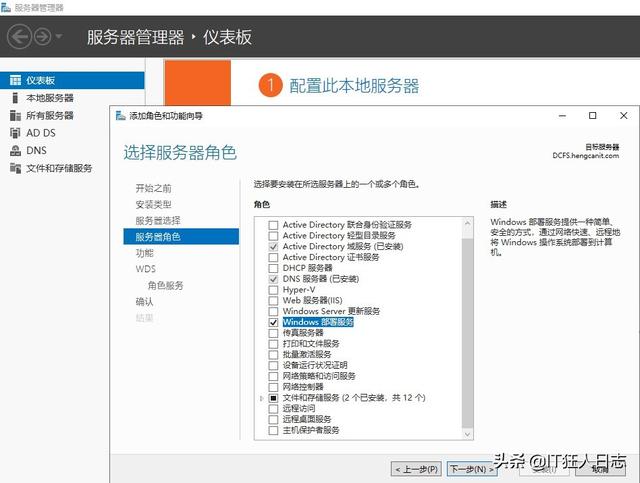Image resolution: width=640 pixels, height=483 pixels.
Task: Open the navigation history dropdown arrow
Action: (x=59, y=37)
